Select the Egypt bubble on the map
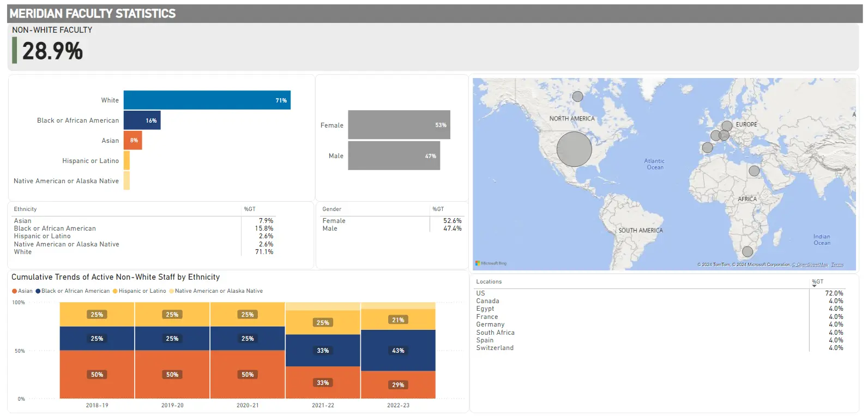This screenshot has width=868, height=416. pos(754,171)
